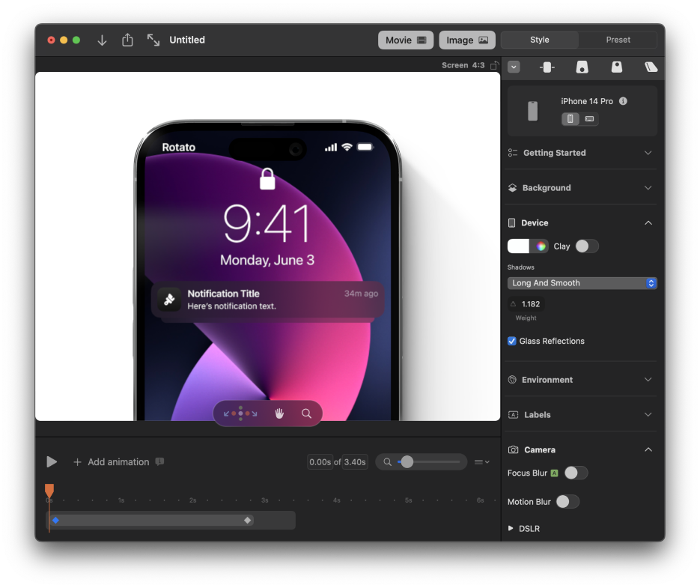Click Add animation

tap(111, 461)
